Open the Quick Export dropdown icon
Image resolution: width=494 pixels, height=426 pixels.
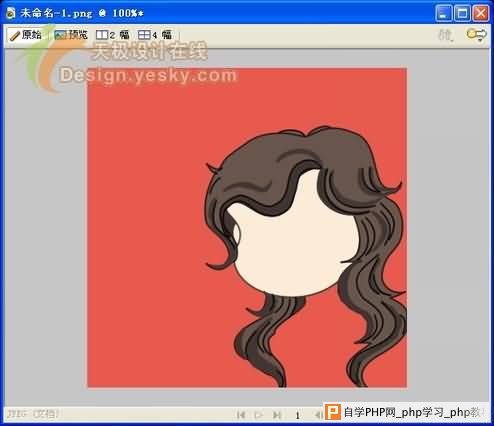[477, 35]
